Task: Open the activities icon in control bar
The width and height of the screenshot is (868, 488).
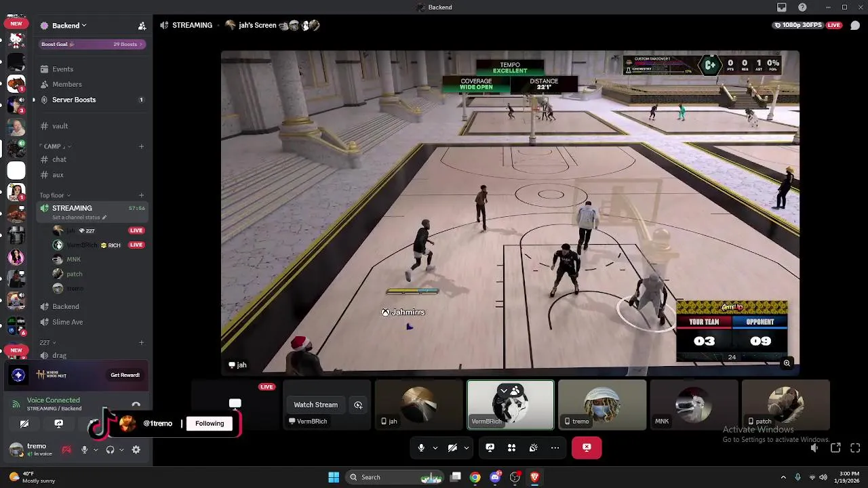Action: click(x=512, y=447)
